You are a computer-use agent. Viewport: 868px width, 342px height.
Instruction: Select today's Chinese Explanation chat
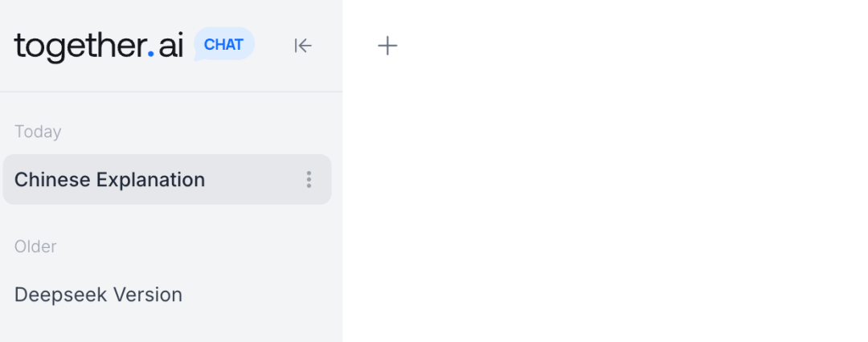click(110, 180)
